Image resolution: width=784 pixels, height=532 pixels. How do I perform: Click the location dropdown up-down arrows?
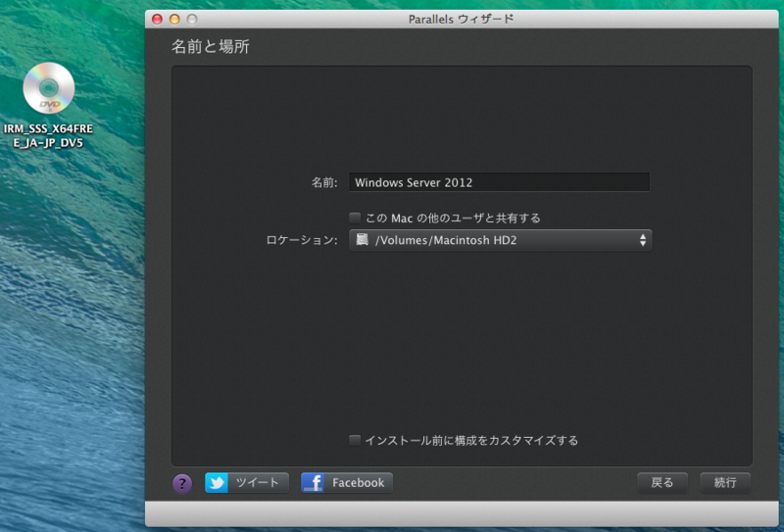click(643, 240)
